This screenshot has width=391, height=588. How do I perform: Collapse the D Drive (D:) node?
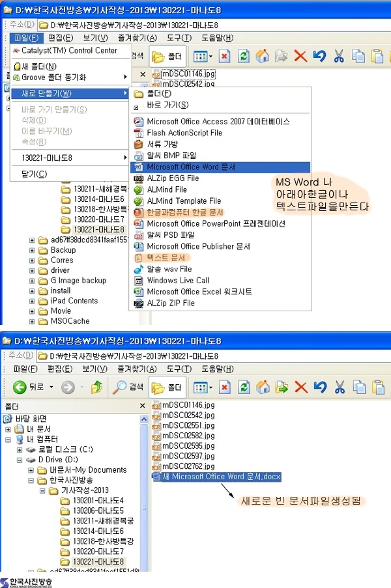[20, 460]
